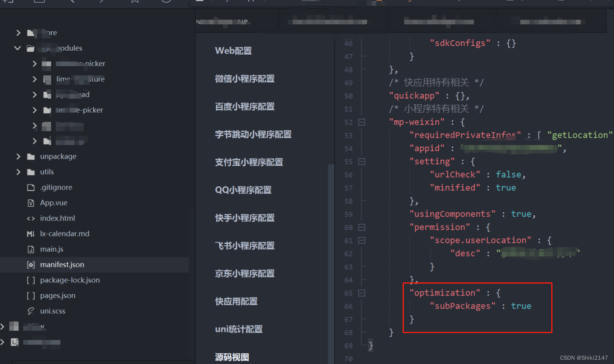Open QQ小程序配置 section

243,190
